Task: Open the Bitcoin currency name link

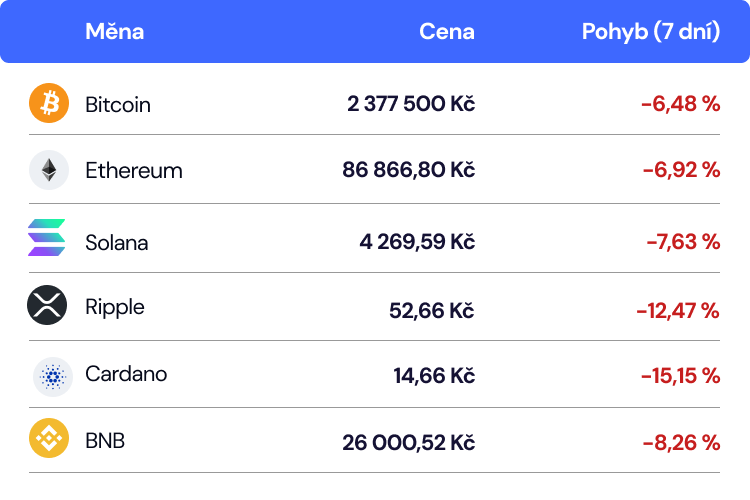Action: (x=118, y=104)
